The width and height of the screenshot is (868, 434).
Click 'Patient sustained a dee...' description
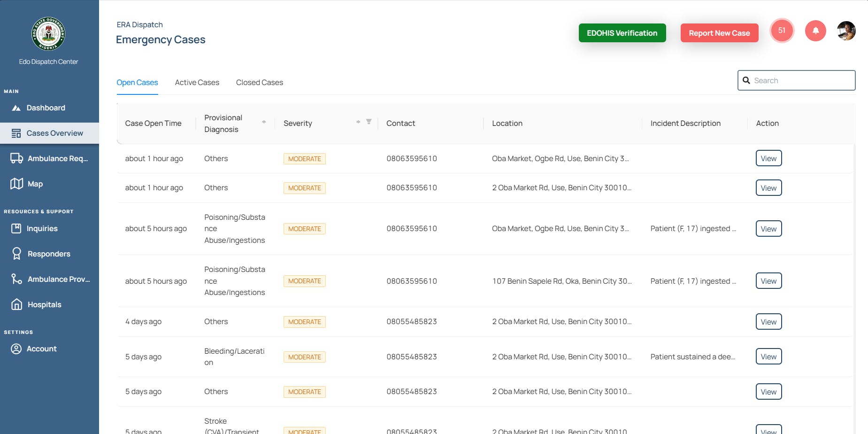tap(693, 356)
